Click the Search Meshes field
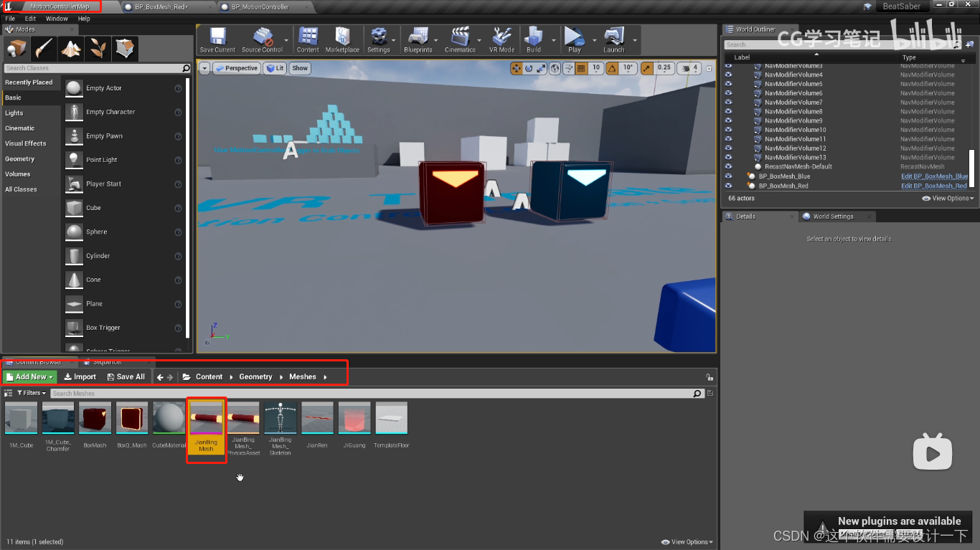This screenshot has height=550, width=980. click(377, 393)
